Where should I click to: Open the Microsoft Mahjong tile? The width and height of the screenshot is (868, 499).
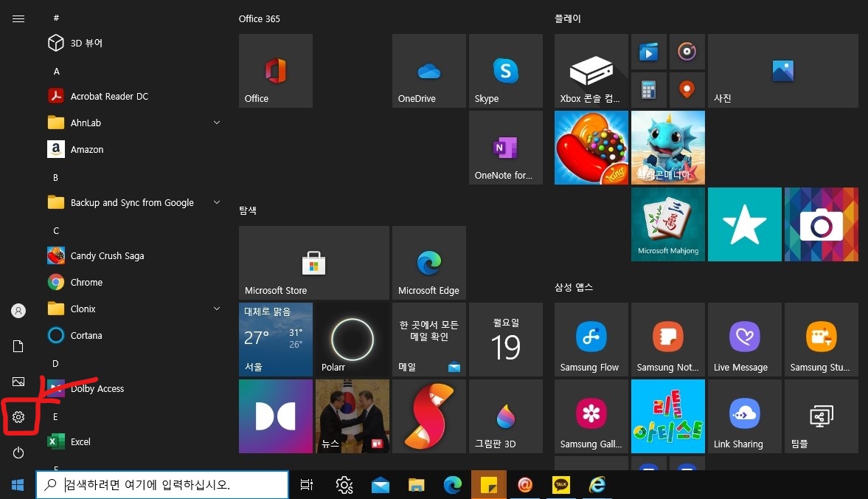tap(668, 224)
